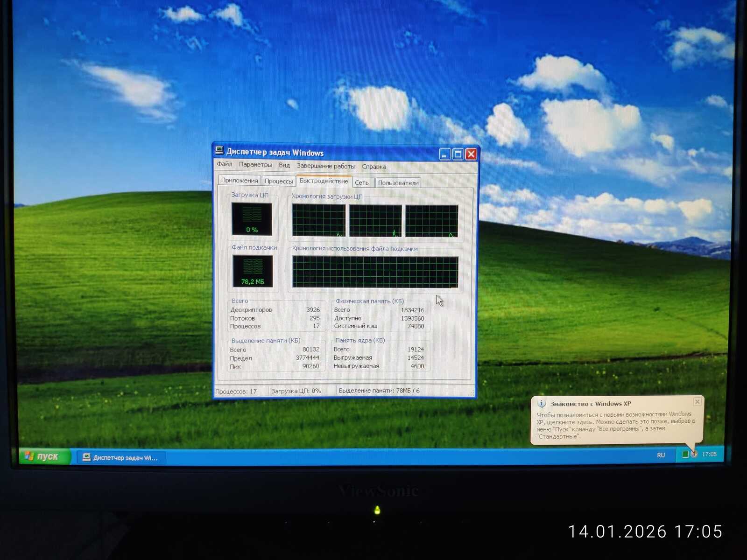
Task: Click the kernel memory total 19124
Action: pyautogui.click(x=416, y=350)
